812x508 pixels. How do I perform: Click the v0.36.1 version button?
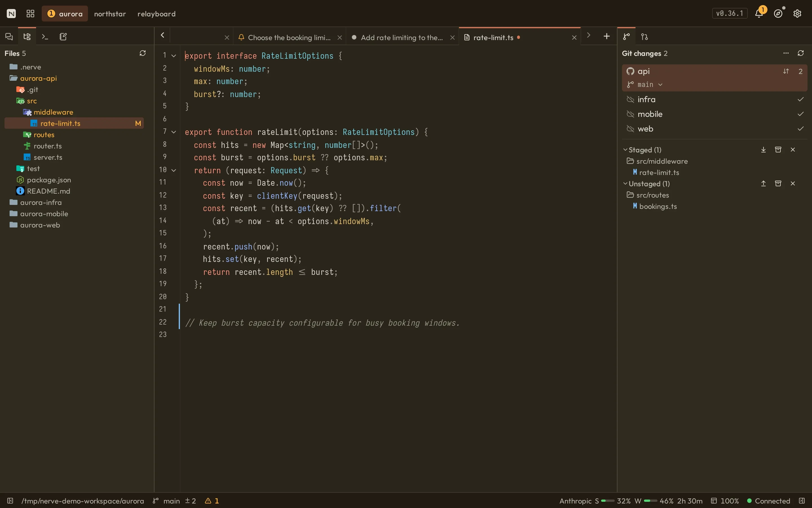tap(729, 14)
